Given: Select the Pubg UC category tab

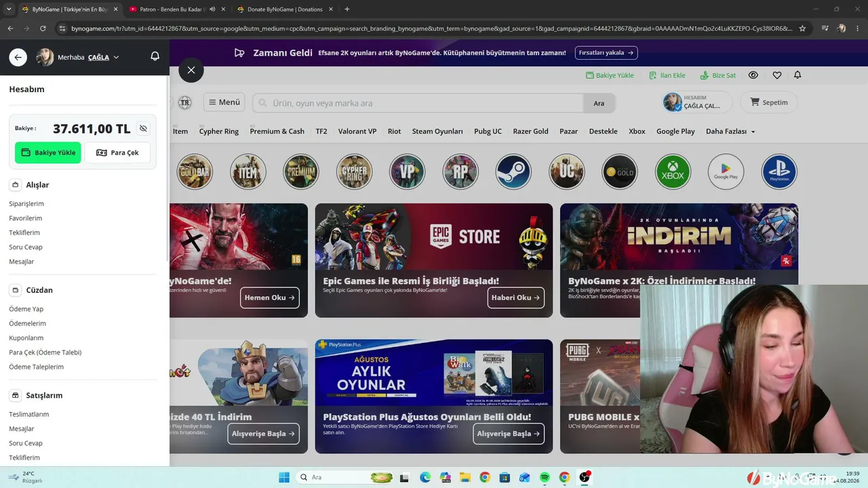Looking at the screenshot, I should 488,131.
